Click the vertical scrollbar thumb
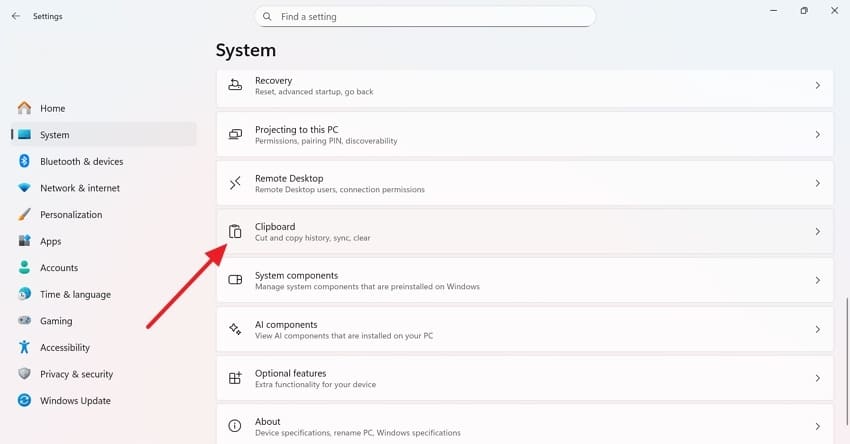The width and height of the screenshot is (850, 444). coord(847,361)
